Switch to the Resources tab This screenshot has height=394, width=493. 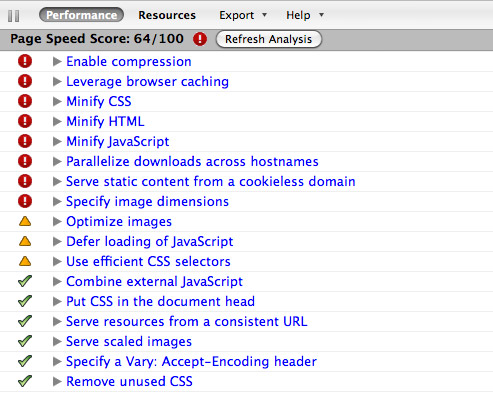tap(167, 15)
